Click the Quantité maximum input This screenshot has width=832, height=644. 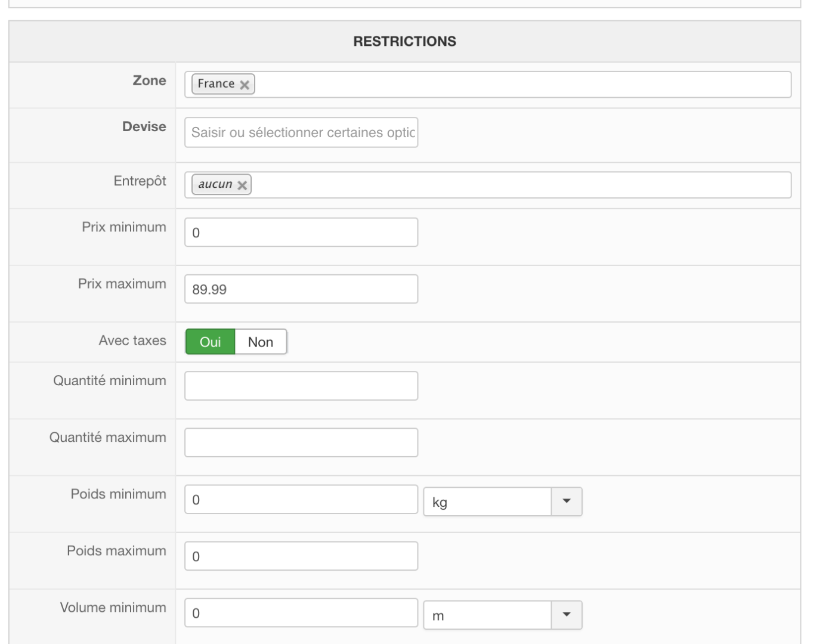[x=301, y=442]
